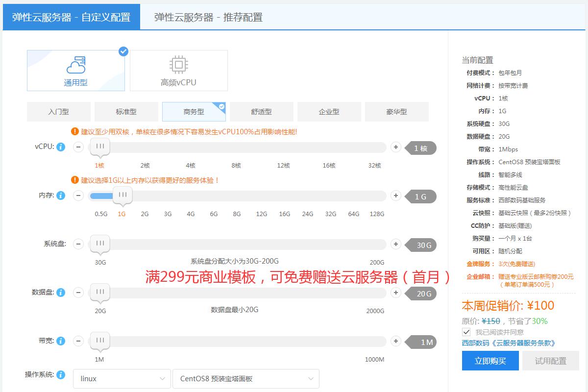Click the 立即购买 button
This screenshot has height=392, width=588.
pos(490,361)
